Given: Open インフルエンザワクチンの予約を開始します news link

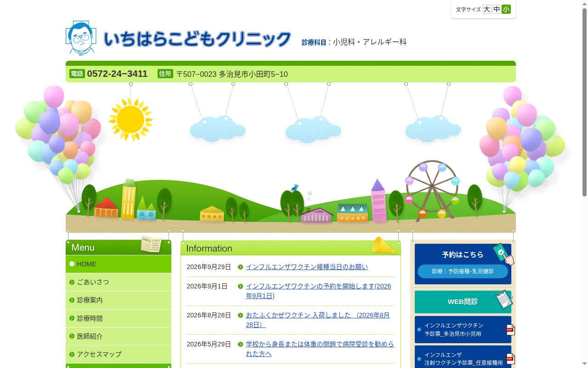Looking at the screenshot, I should [318, 291].
